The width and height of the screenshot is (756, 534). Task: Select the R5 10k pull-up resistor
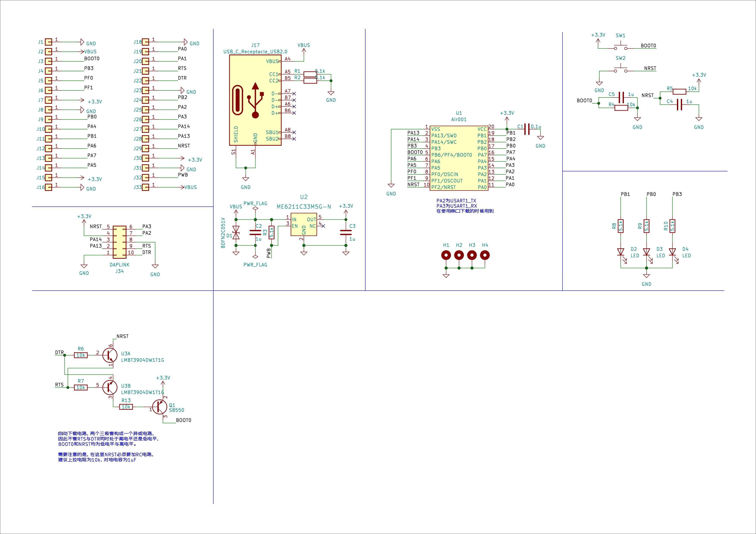(x=679, y=91)
